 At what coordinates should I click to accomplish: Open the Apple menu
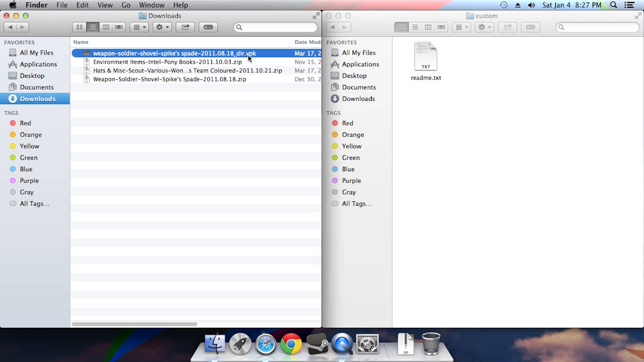(x=13, y=5)
